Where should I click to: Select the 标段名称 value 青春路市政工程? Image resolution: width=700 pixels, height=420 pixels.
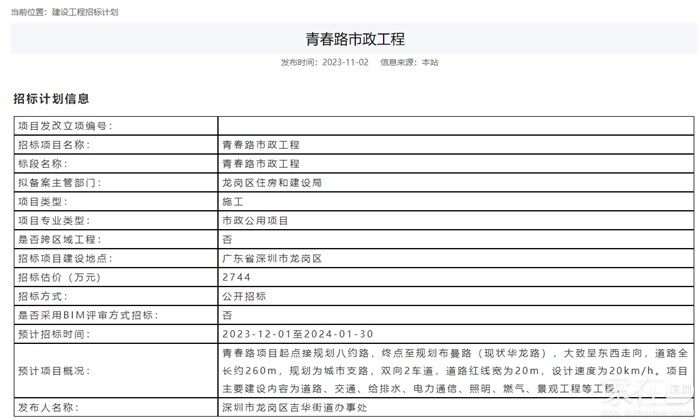(261, 164)
